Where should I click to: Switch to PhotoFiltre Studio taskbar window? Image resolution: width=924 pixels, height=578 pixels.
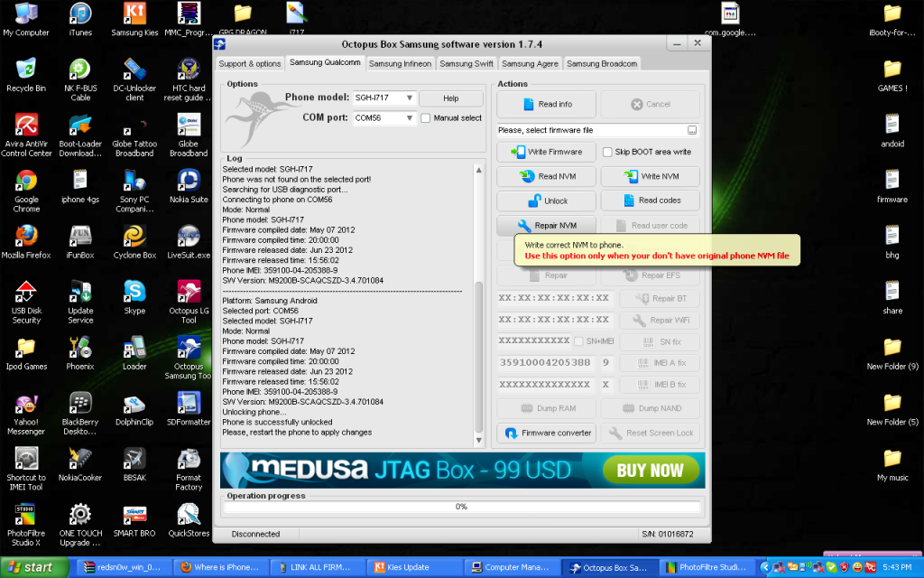click(707, 567)
